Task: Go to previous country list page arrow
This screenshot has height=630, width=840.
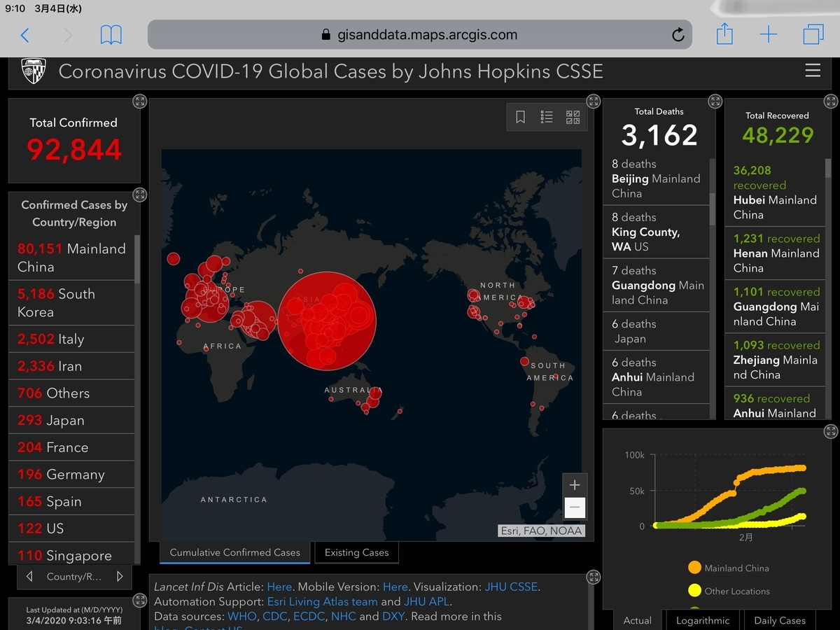Action: pyautogui.click(x=29, y=577)
